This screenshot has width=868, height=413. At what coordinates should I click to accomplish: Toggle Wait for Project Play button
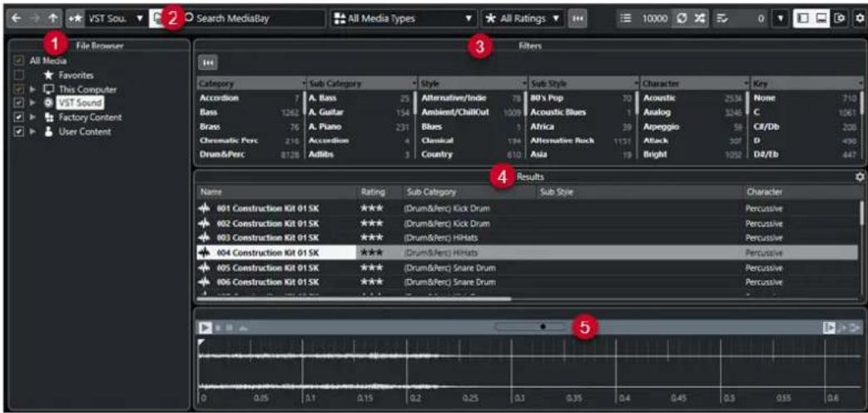click(x=856, y=328)
